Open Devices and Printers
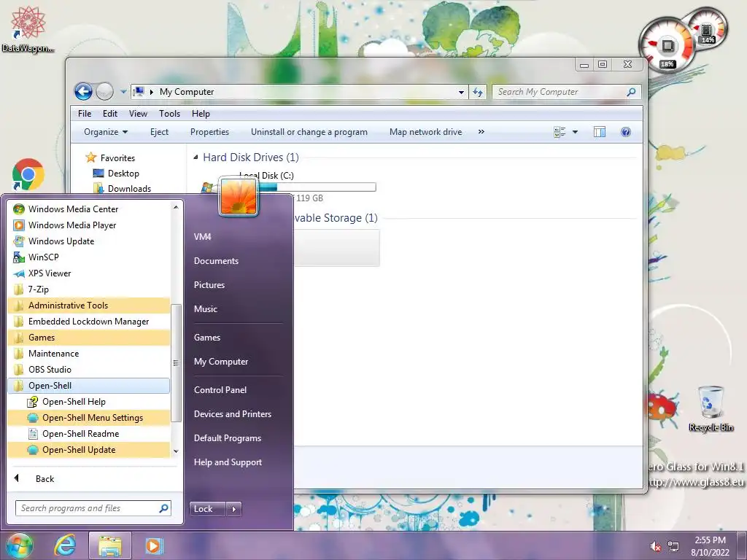The image size is (747, 560). [x=233, y=414]
